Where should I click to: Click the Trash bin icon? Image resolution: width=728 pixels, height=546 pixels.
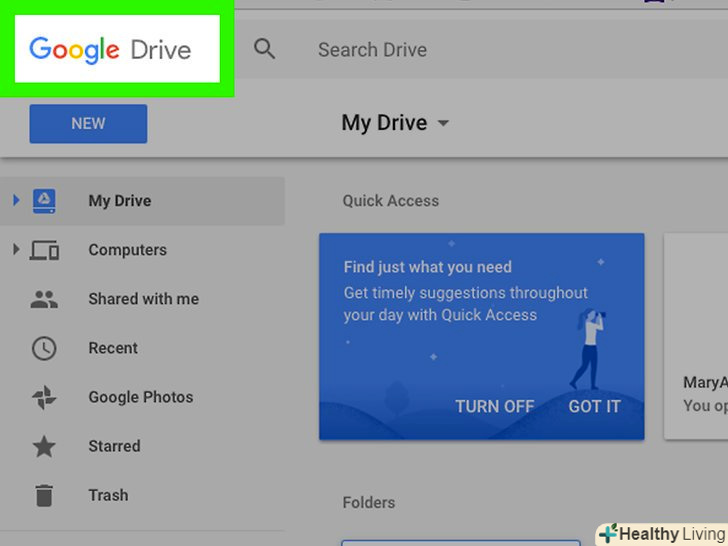coord(44,495)
